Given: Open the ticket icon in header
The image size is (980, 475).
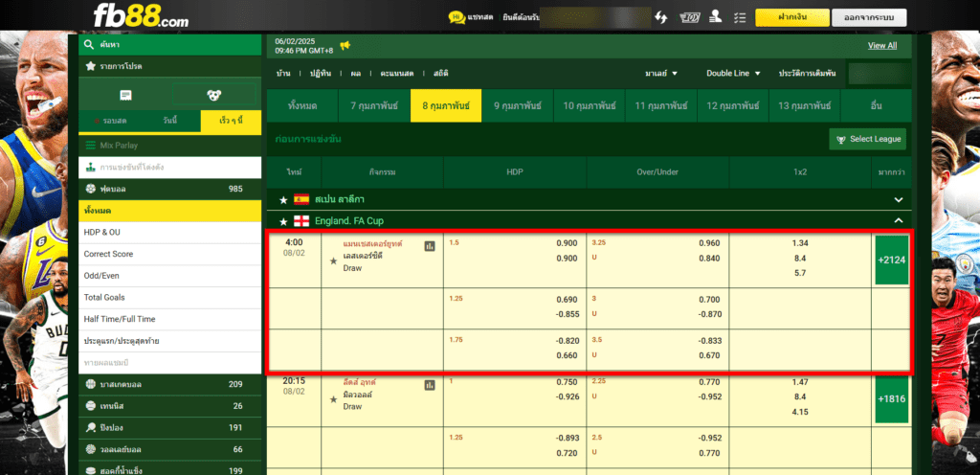Looking at the screenshot, I should coord(690,17).
